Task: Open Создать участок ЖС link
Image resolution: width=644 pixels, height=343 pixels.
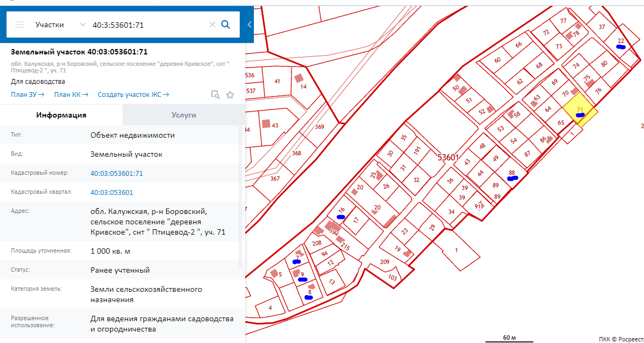Action: (x=133, y=94)
